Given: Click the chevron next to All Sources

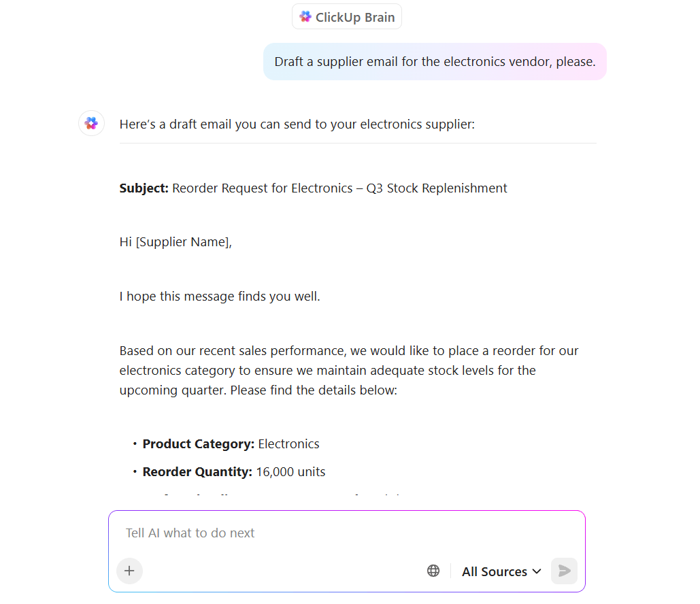Looking at the screenshot, I should 537,571.
